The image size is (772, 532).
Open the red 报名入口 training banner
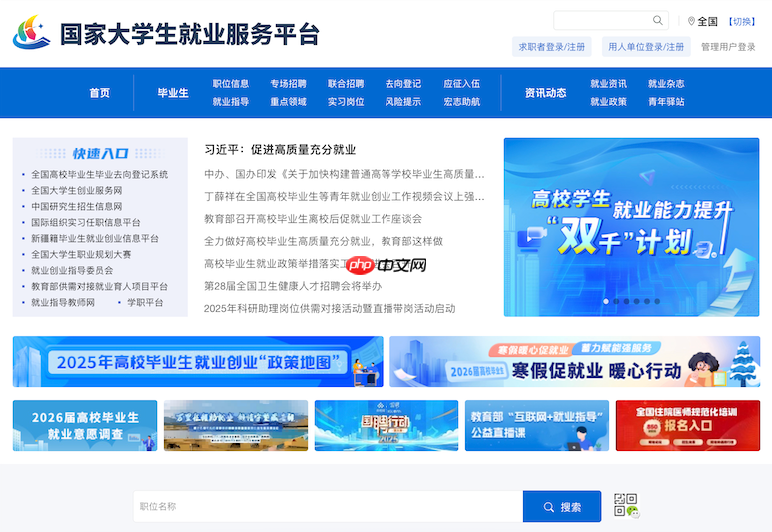point(687,425)
